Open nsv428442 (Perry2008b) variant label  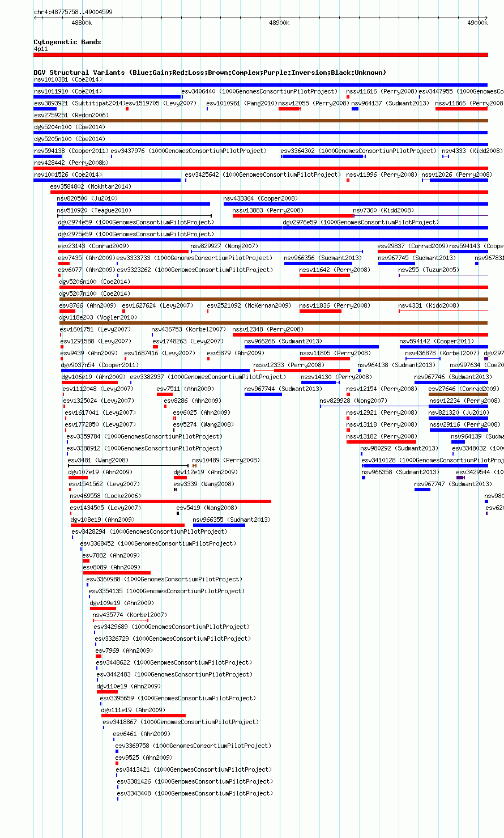71,163
